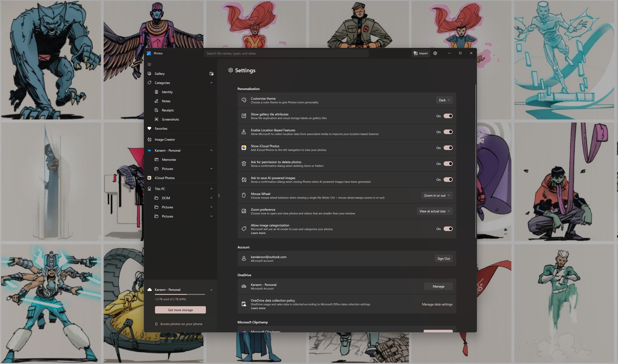Screen dimensions: 618x364
Task: Collapse the This PC section chevron
Action: (212, 189)
